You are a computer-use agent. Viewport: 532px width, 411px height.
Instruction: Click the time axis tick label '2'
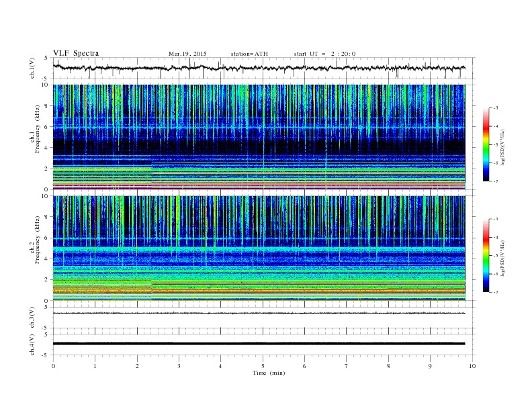(x=137, y=366)
